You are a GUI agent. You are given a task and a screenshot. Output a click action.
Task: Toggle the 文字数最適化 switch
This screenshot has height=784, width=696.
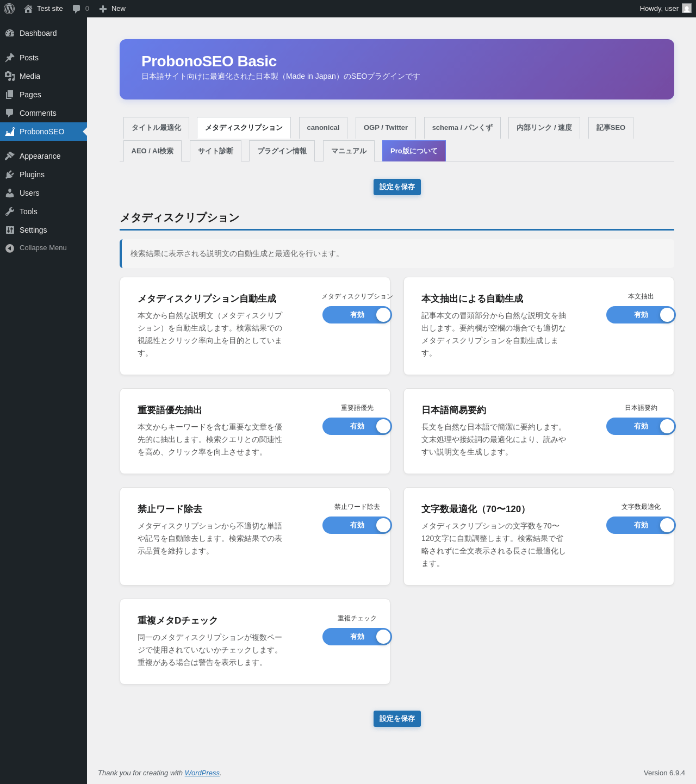[641, 525]
